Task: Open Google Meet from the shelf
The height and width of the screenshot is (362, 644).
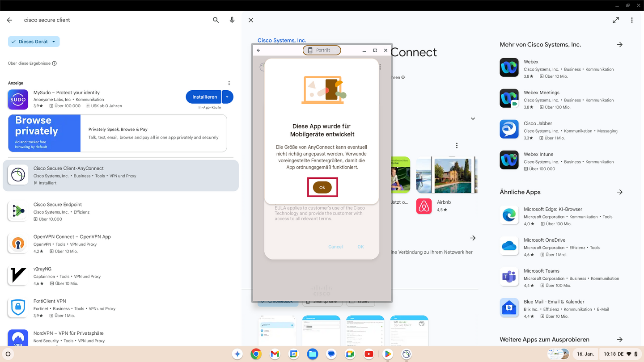Action: tap(350, 354)
